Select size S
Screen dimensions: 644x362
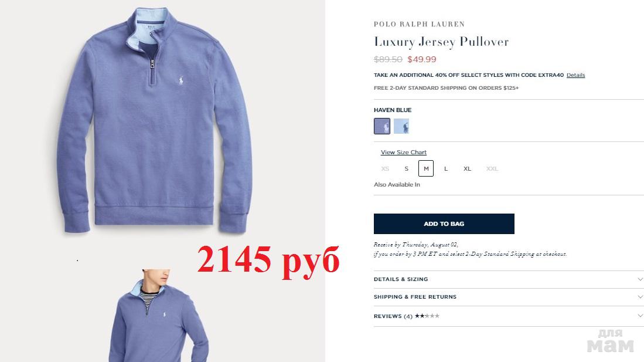[406, 168]
